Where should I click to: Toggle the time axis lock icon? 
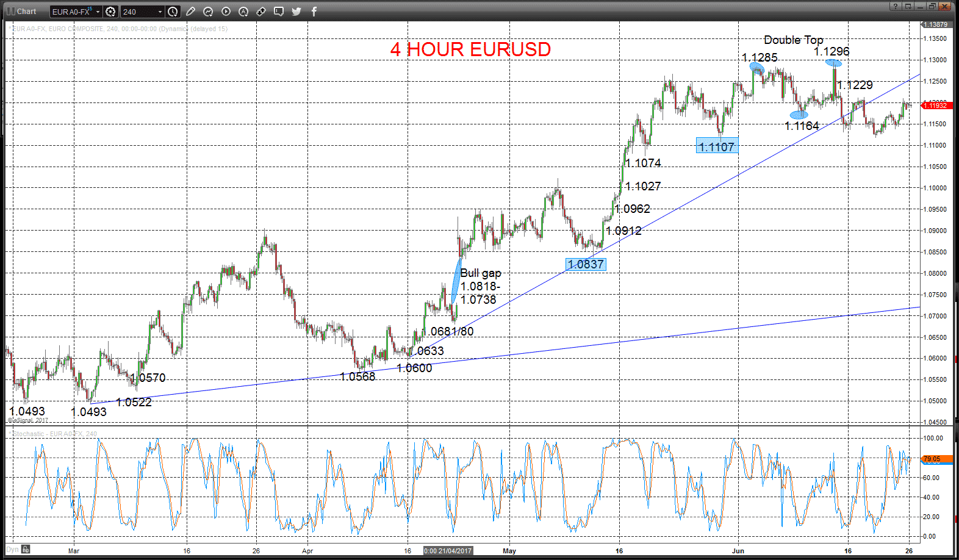pyautogui.click(x=26, y=549)
